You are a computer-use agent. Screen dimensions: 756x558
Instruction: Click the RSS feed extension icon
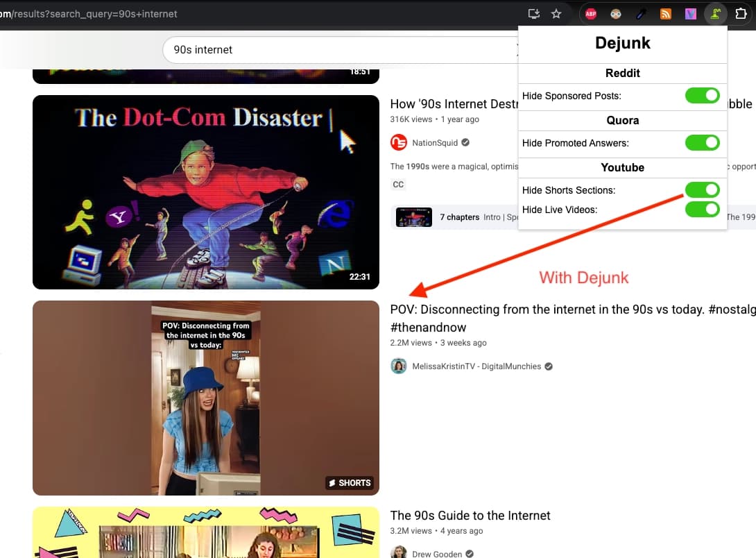tap(666, 13)
